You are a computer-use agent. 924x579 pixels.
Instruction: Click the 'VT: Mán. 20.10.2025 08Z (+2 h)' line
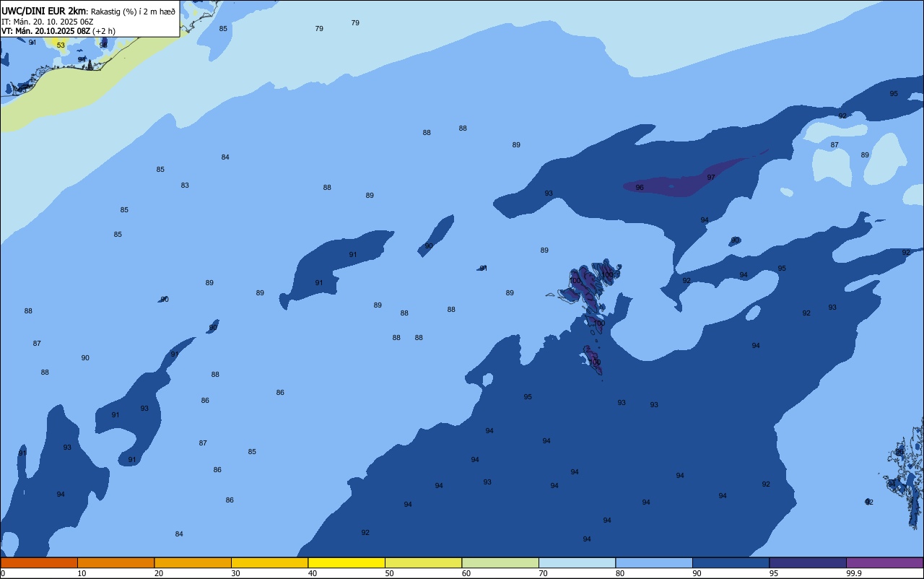point(58,31)
